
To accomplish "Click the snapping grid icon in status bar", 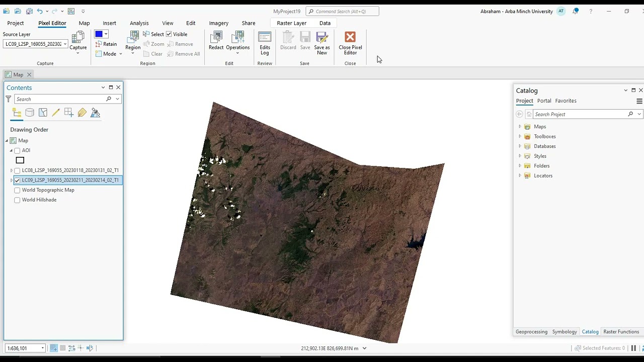I will pos(54,348).
